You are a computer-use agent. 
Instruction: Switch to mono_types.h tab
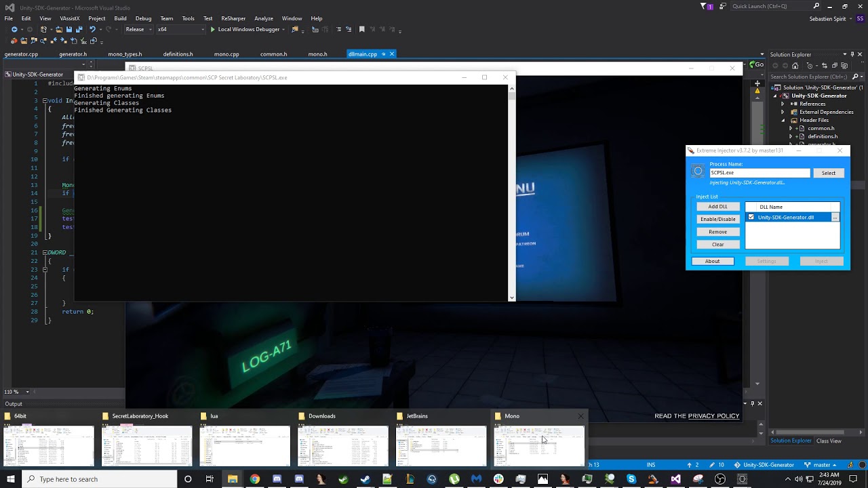(125, 54)
